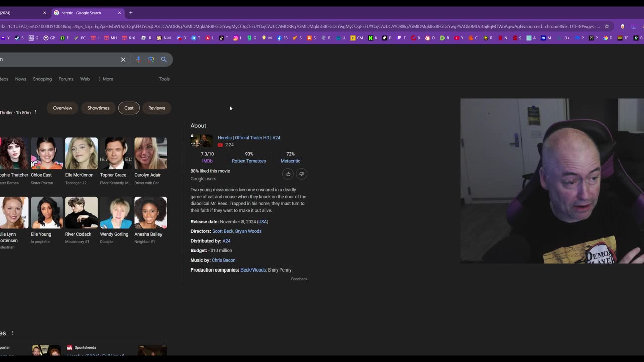This screenshot has height=362, width=644.
Task: Open the USA release date link
Action: point(263,222)
